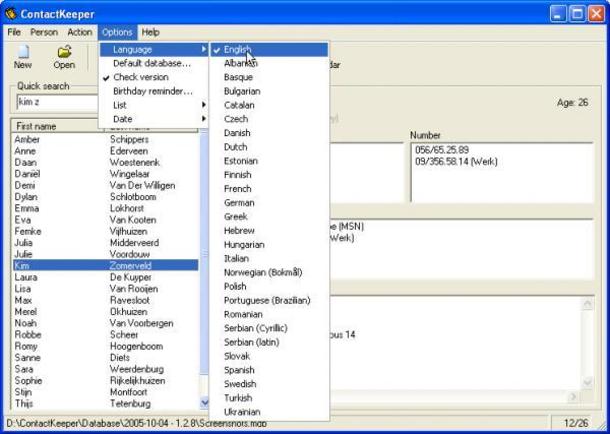610x434 pixels.
Task: Select contact Amber Schippers
Action: [106, 139]
